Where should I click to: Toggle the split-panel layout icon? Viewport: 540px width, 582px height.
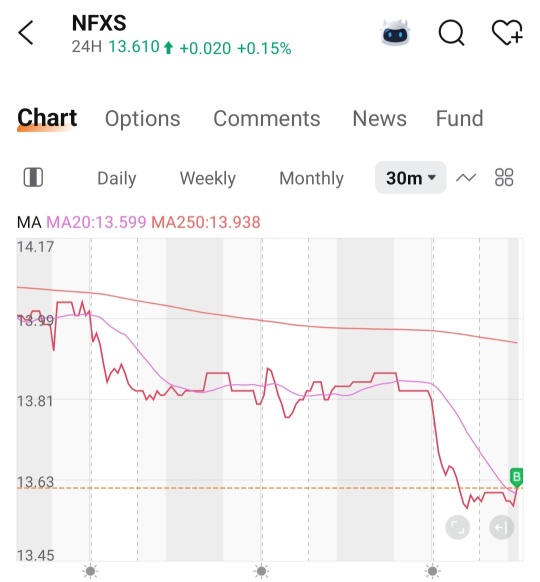(x=33, y=177)
